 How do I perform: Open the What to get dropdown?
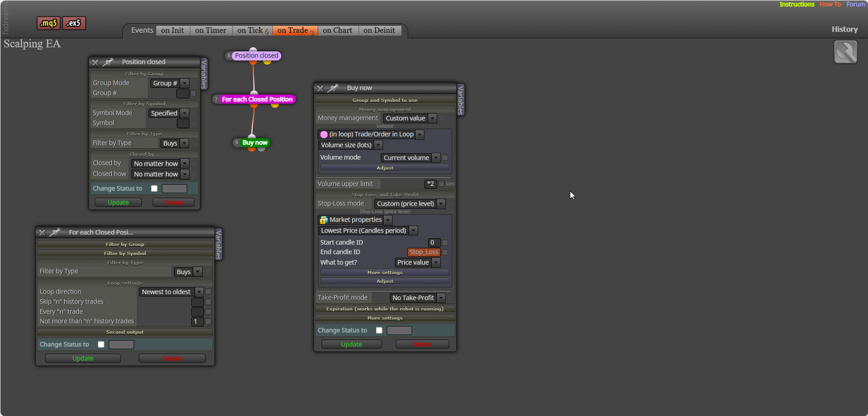click(x=418, y=262)
